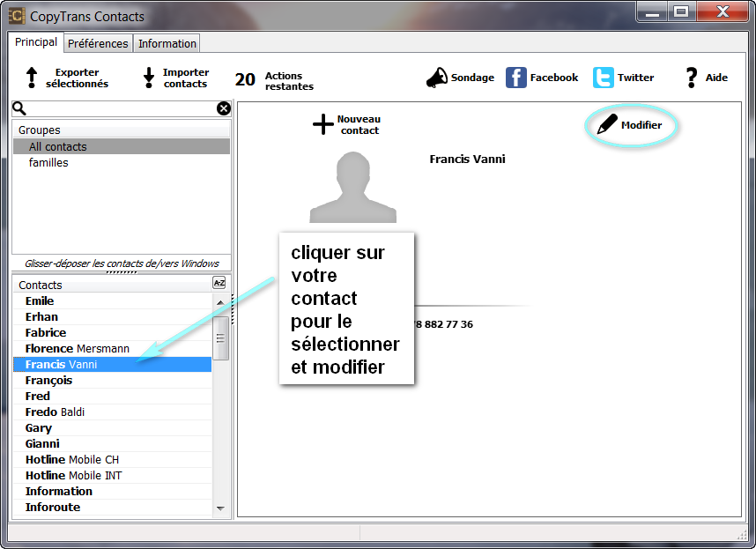
Task: Toggle A-Z sort order for contacts
Action: [219, 283]
